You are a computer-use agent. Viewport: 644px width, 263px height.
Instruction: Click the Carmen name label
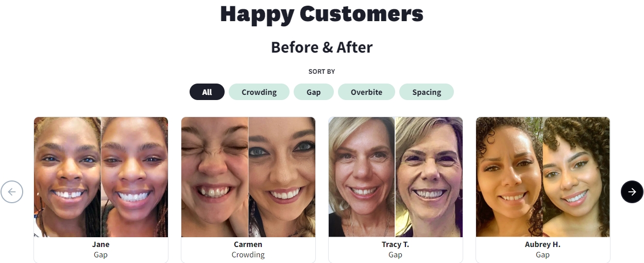click(x=248, y=244)
